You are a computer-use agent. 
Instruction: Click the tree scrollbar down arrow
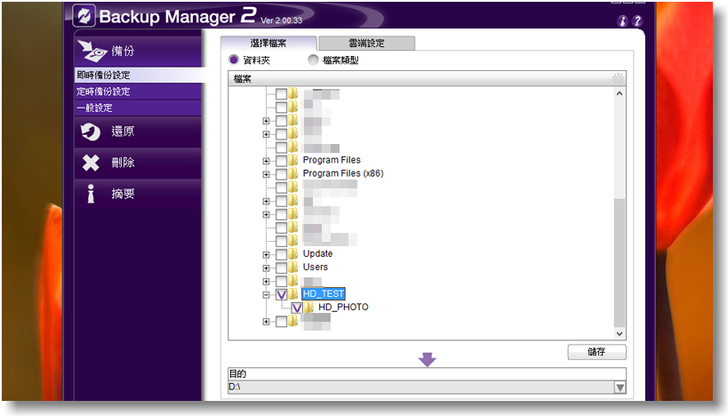tap(619, 333)
